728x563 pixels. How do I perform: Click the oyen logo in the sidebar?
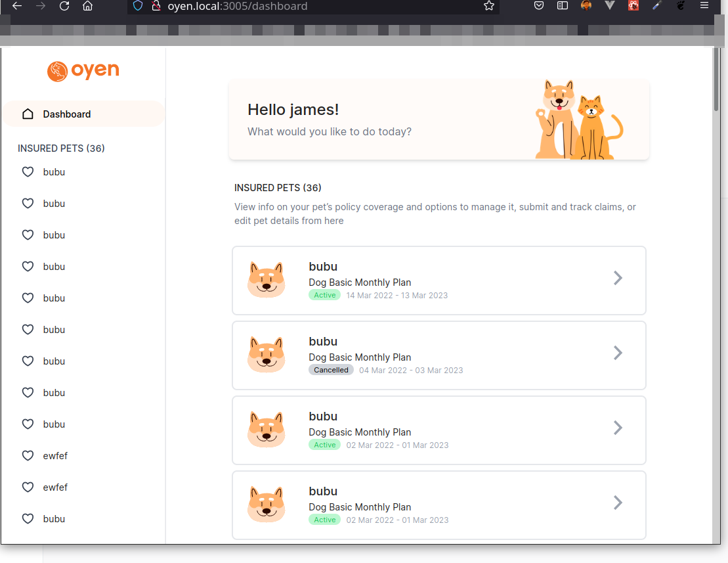click(x=83, y=71)
